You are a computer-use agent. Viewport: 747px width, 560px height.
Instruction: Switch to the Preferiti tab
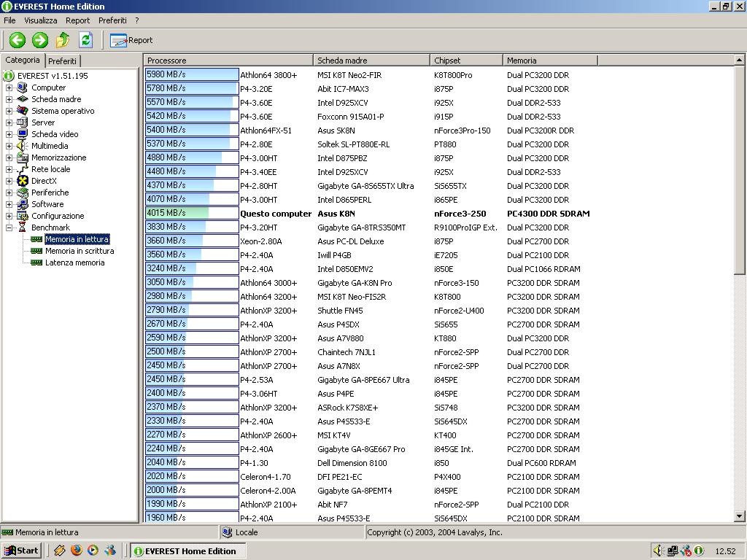(x=63, y=61)
